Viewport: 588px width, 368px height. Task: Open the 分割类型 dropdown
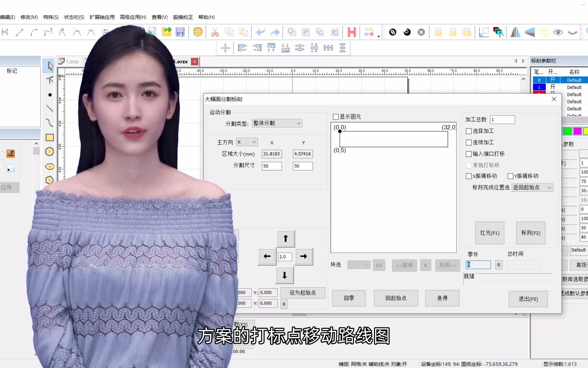pyautogui.click(x=298, y=123)
